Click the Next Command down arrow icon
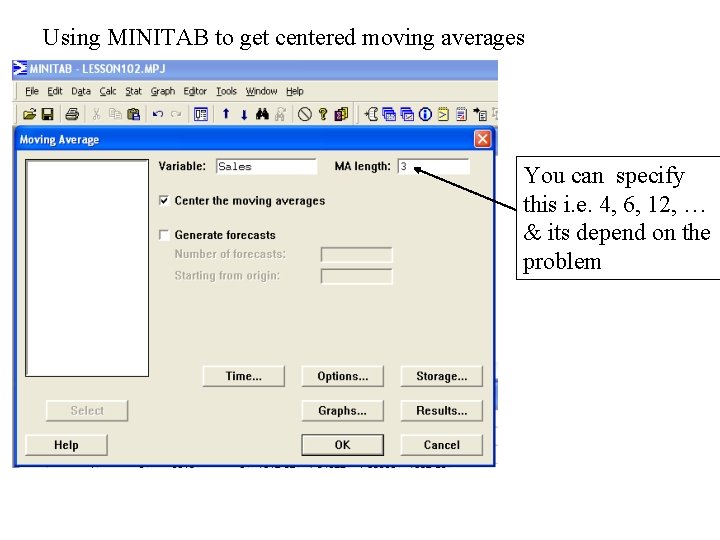720x540 pixels. 244,114
